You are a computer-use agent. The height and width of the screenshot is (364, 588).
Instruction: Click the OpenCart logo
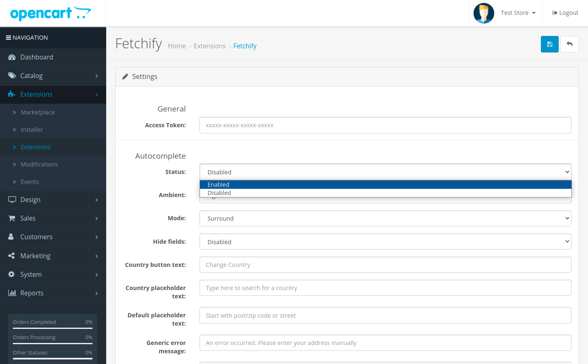(x=50, y=13)
